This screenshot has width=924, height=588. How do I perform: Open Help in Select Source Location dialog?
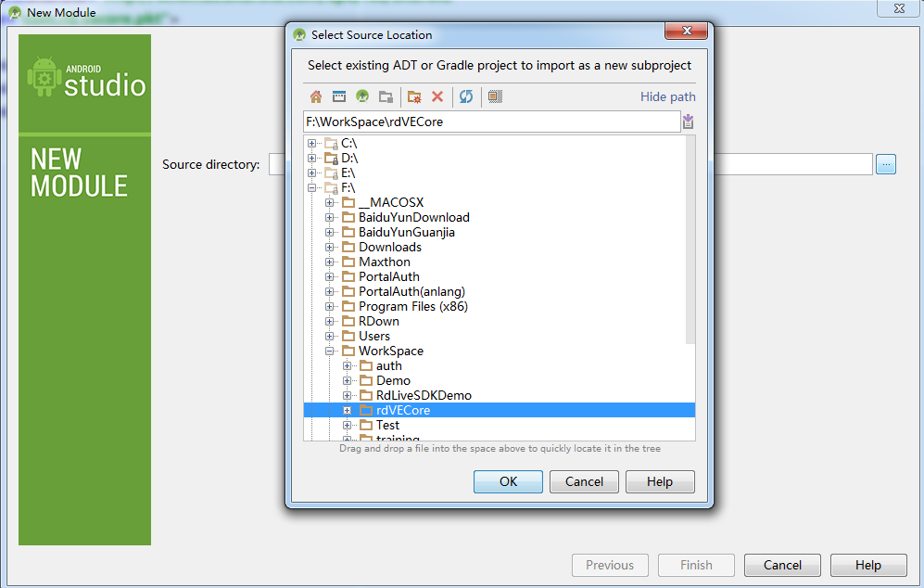coord(660,481)
